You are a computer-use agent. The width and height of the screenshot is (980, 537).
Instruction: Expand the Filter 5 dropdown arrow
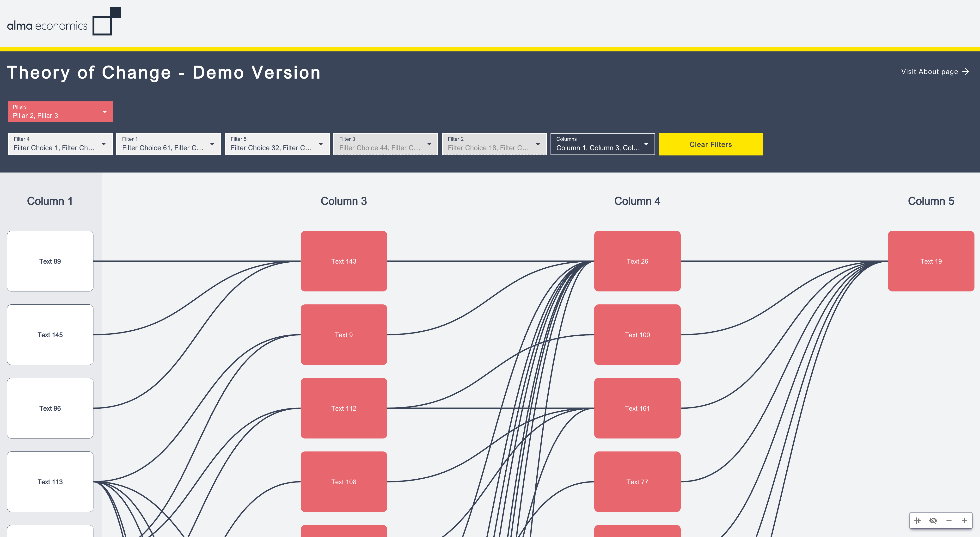tap(321, 144)
